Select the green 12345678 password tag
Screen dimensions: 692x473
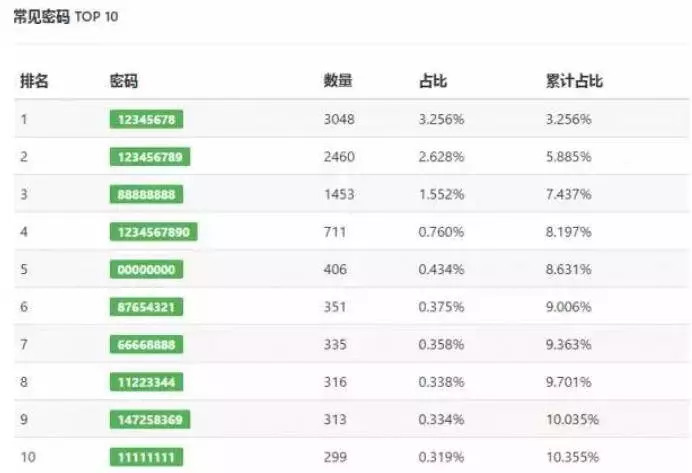147,119
